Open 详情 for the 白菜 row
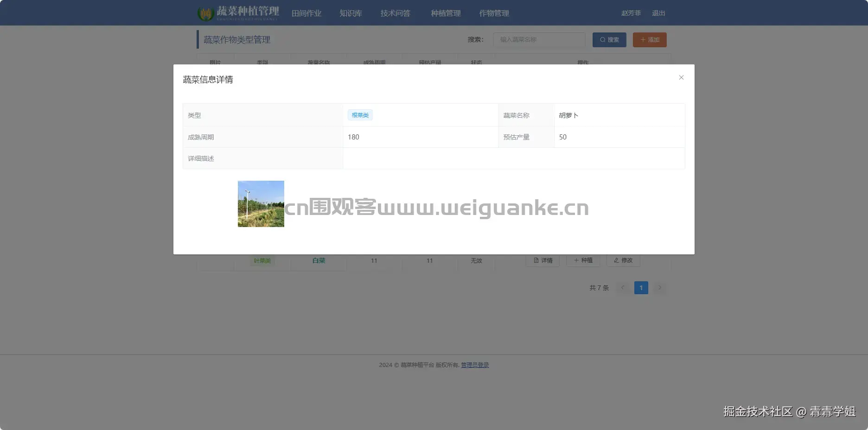 (x=542, y=260)
